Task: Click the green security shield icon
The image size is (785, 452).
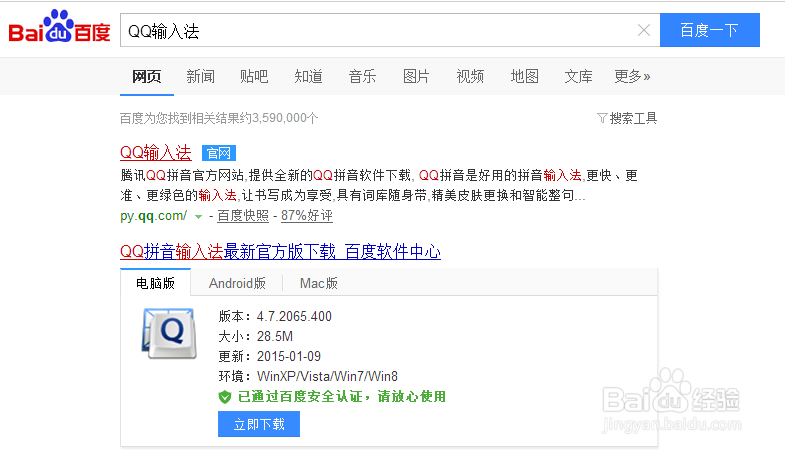Action: pyautogui.click(x=225, y=397)
